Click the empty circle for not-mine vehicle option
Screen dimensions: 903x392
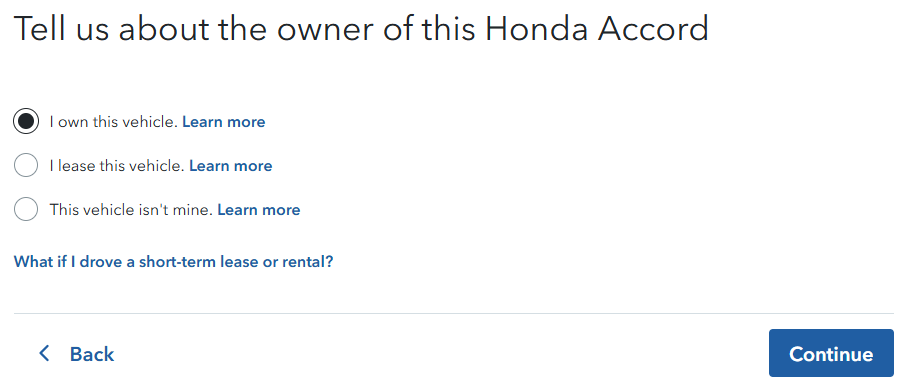26,210
